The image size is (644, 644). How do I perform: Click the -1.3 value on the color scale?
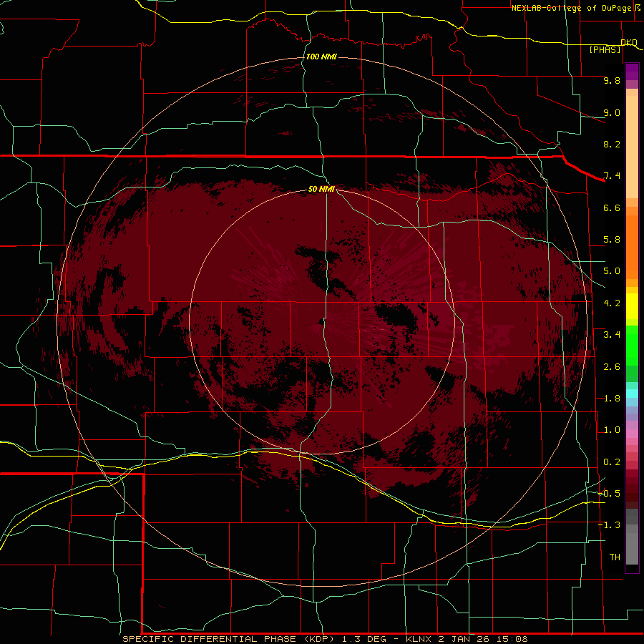click(x=609, y=525)
